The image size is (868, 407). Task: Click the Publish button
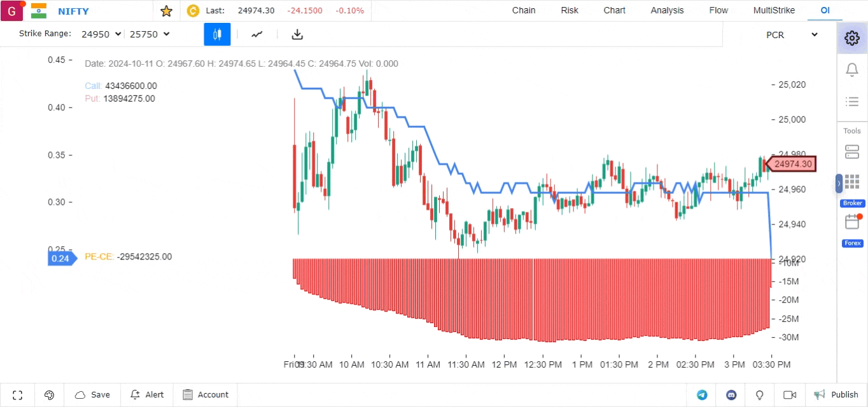(837, 395)
